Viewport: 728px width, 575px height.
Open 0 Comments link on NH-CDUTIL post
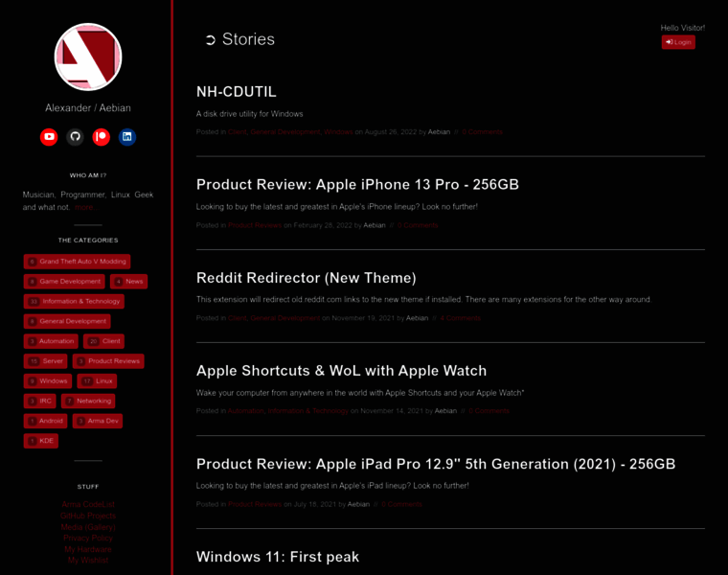[483, 132]
